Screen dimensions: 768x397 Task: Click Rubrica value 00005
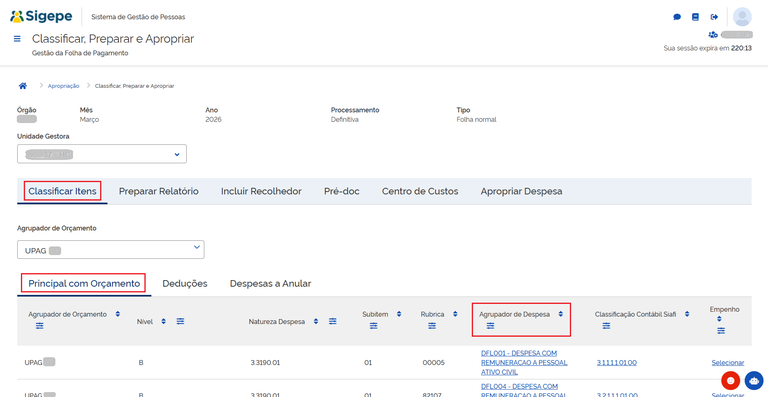click(x=433, y=363)
